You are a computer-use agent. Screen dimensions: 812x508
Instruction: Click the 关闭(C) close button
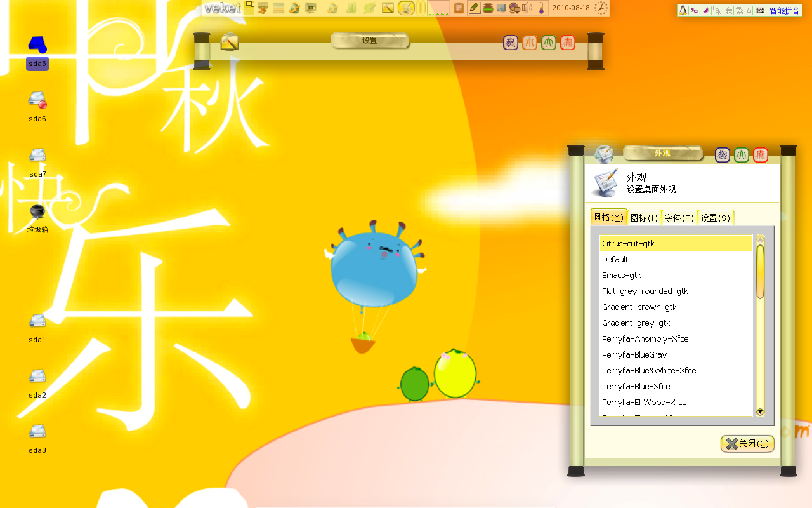pyautogui.click(x=747, y=444)
